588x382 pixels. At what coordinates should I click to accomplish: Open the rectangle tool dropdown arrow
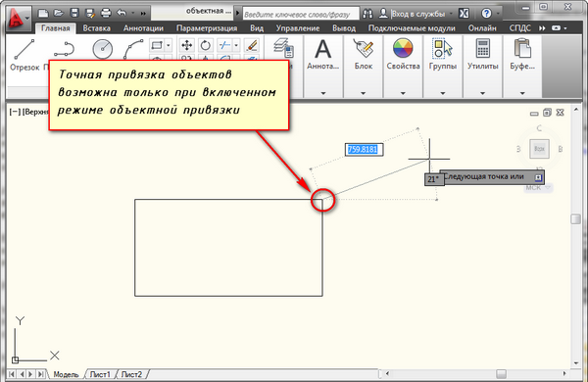click(x=168, y=45)
